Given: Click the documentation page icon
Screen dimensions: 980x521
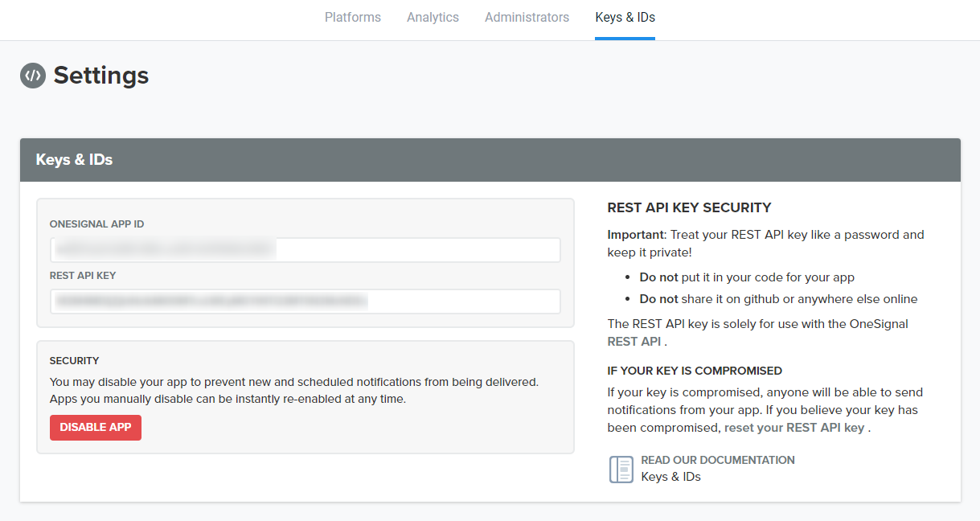Looking at the screenshot, I should click(x=621, y=469).
